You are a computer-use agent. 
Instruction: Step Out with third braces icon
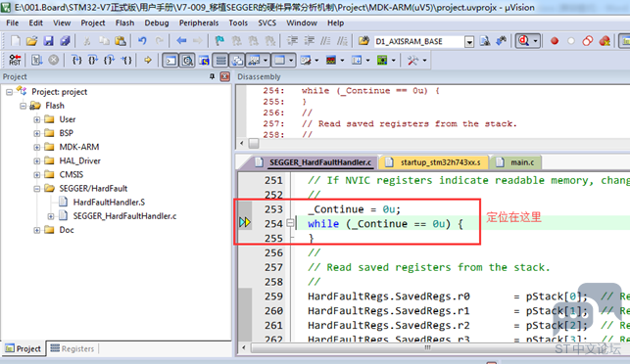(110, 61)
